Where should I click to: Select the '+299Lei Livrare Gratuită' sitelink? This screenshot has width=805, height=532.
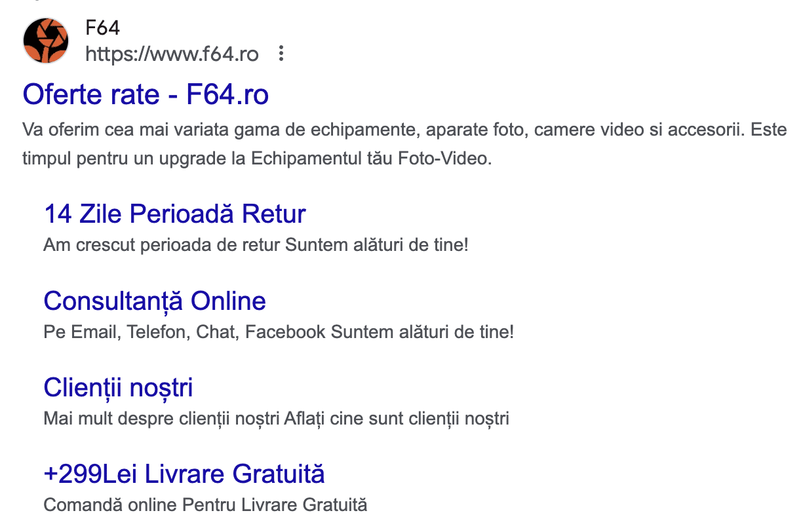coord(184,474)
